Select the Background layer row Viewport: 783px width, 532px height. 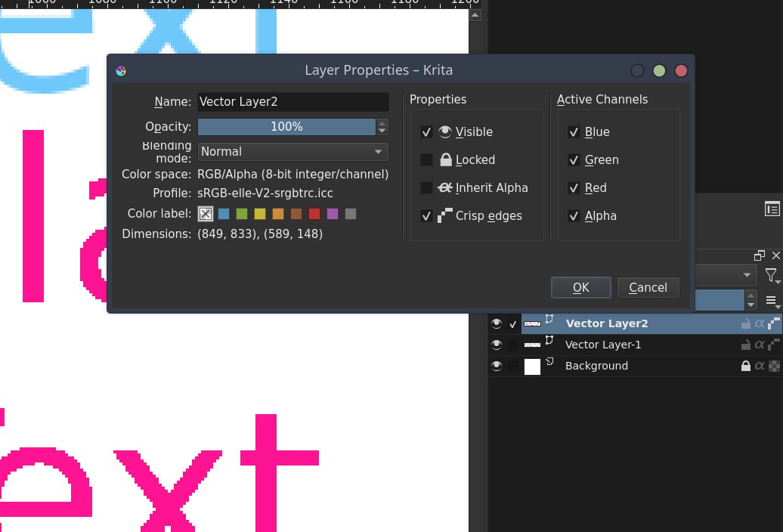635,366
